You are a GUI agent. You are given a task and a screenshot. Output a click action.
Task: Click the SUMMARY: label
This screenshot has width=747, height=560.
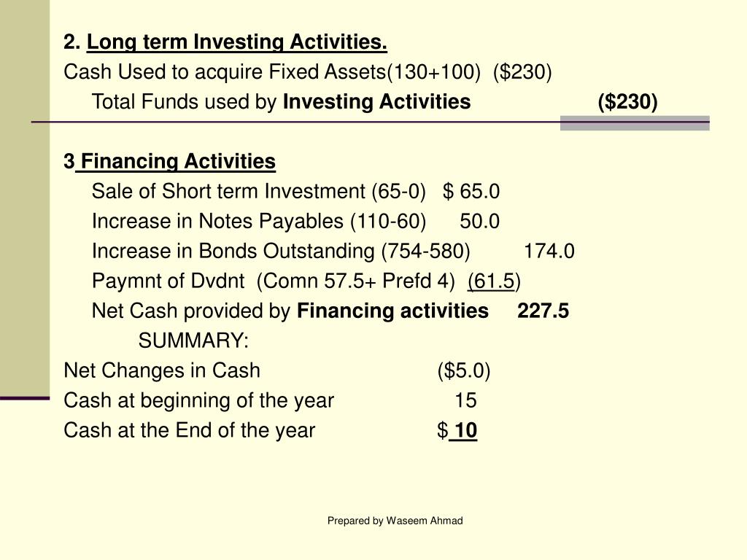[x=193, y=341]
